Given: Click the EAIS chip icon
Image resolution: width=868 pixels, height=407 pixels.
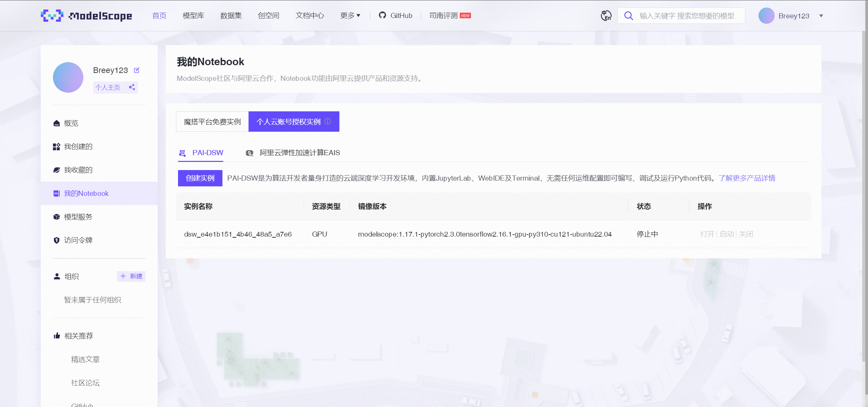Looking at the screenshot, I should click(250, 153).
